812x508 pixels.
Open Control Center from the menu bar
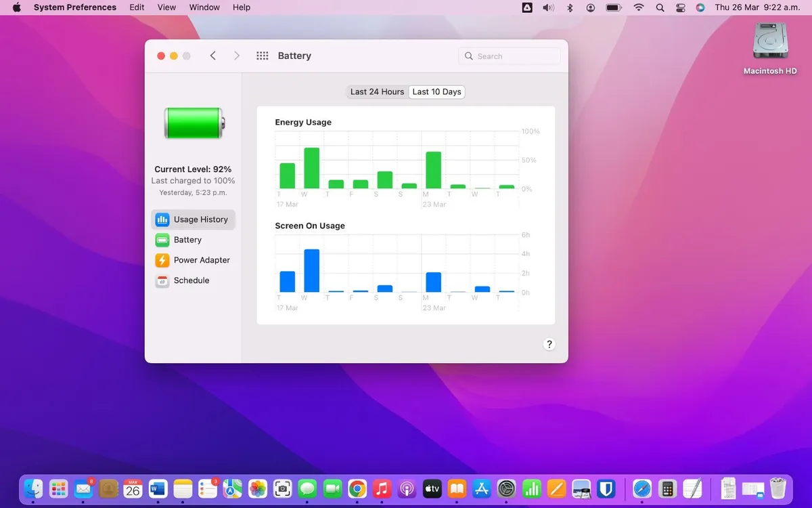coord(681,7)
